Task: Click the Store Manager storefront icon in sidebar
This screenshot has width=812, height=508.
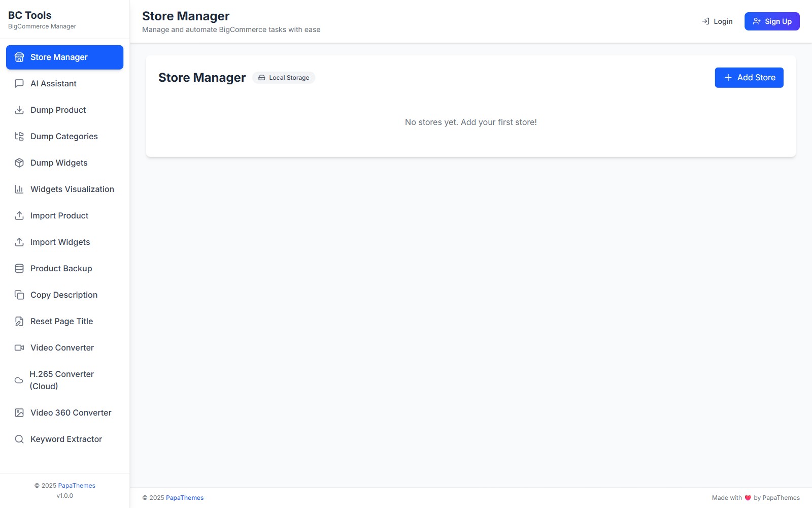Action: (19, 57)
